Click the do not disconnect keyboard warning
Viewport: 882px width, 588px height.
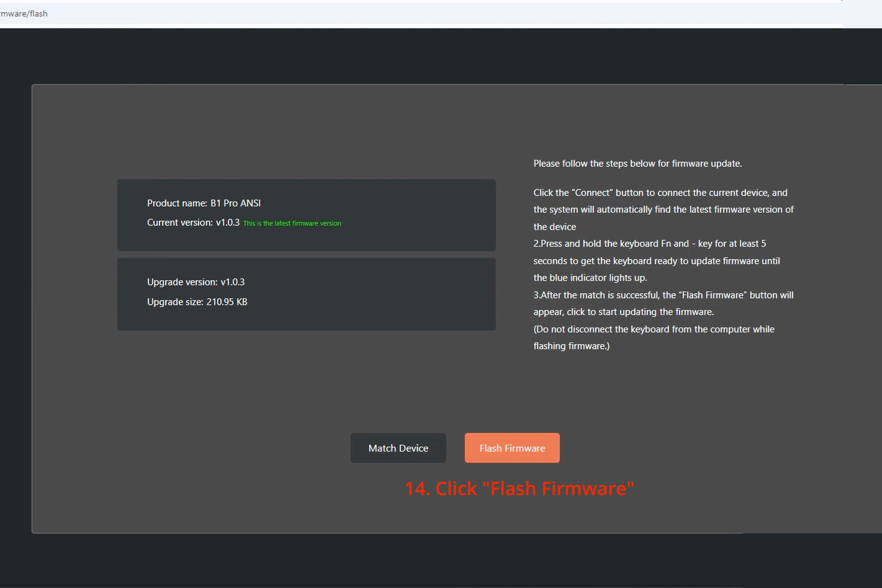click(654, 330)
